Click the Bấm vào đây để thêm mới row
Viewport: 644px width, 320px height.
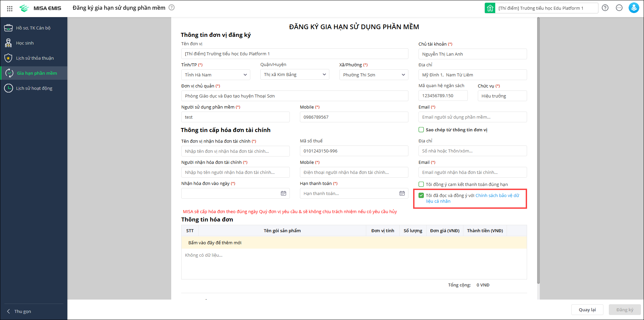click(x=215, y=243)
